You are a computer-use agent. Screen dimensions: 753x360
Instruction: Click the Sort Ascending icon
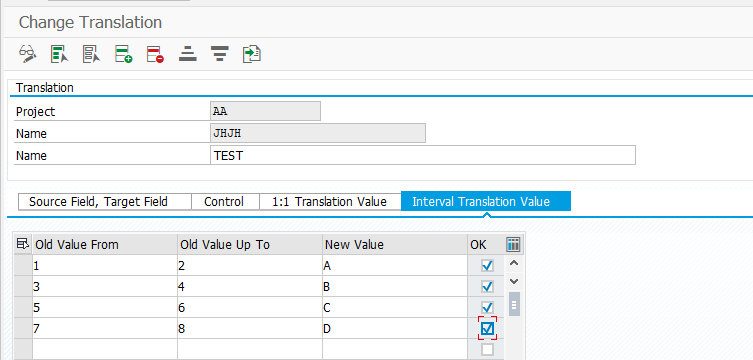(x=188, y=53)
